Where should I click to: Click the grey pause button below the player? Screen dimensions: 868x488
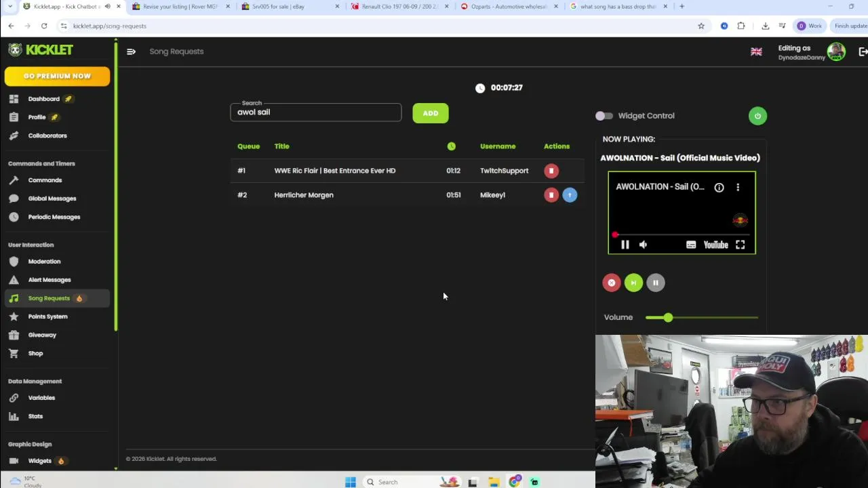656,283
